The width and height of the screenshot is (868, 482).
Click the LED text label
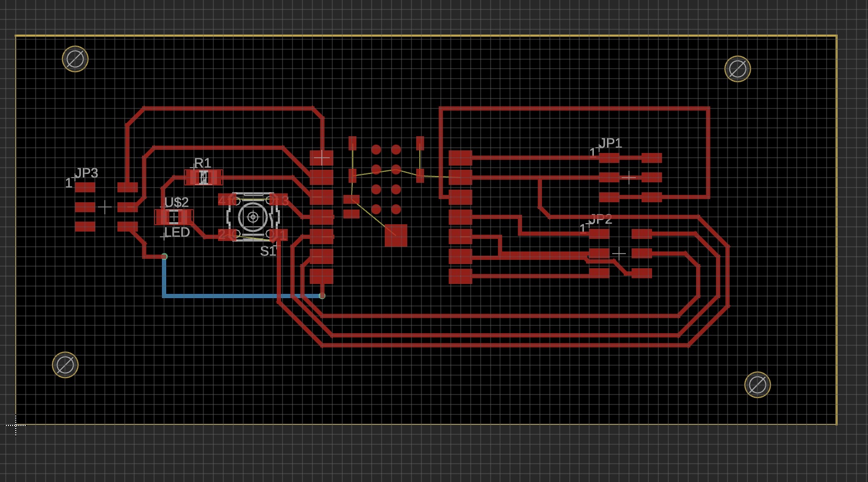point(177,233)
